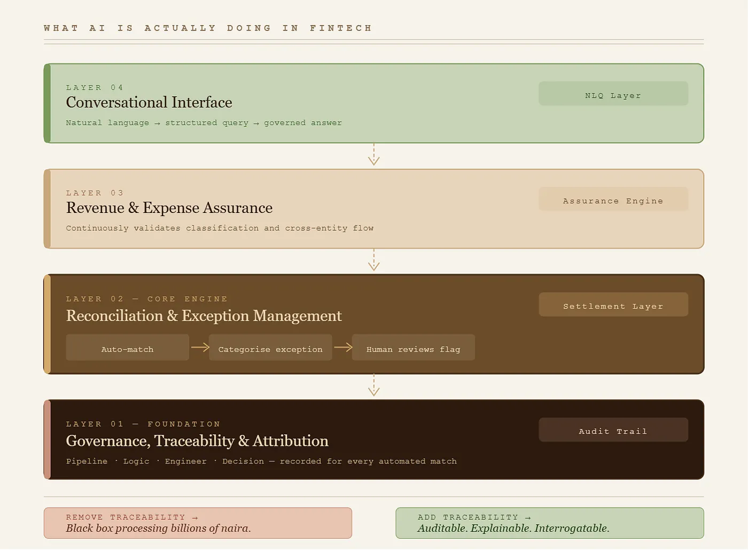This screenshot has width=748, height=560.
Task: Click the green accent bar on Layer 04
Action: (x=48, y=104)
